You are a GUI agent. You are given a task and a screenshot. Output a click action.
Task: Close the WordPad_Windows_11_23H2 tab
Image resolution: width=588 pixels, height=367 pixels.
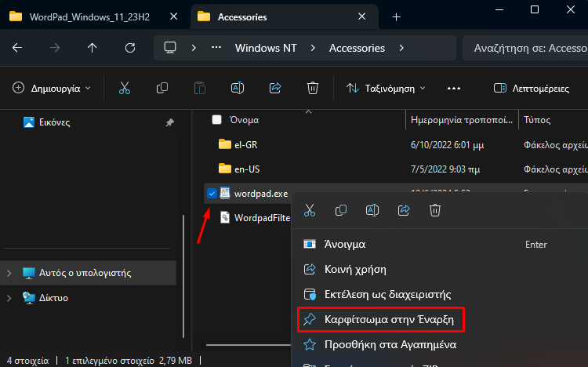173,16
